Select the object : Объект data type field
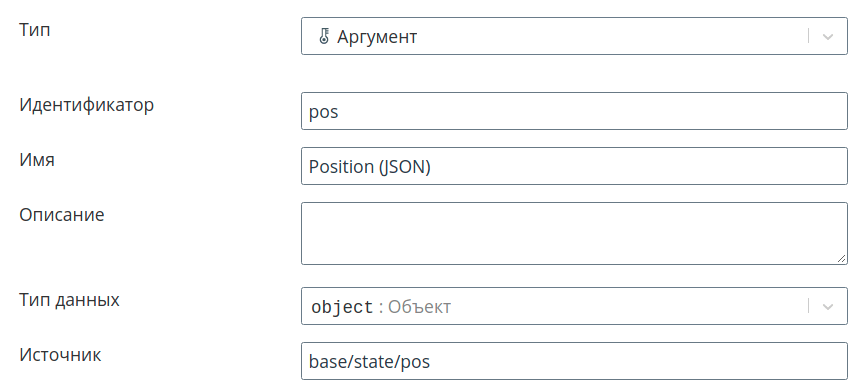The image size is (864, 392). pos(574,306)
